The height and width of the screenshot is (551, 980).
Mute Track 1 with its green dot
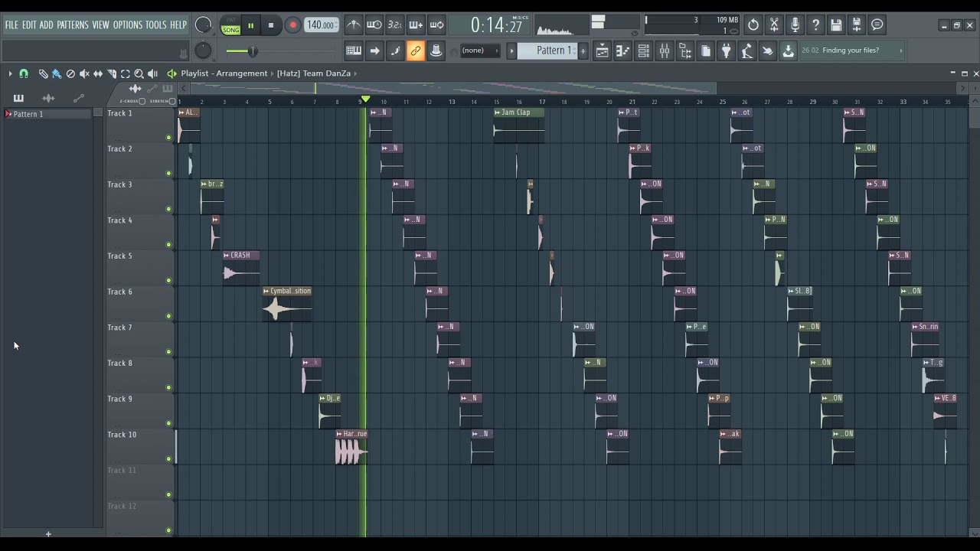168,138
